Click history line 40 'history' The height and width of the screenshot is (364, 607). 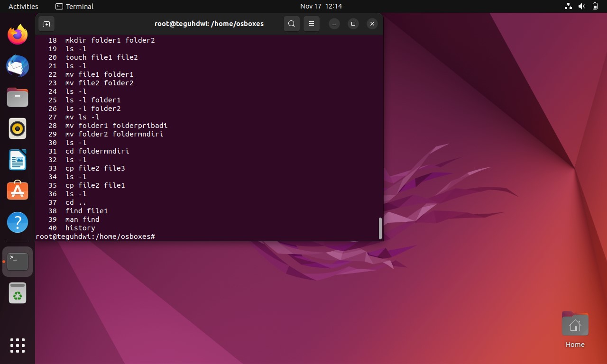80,228
